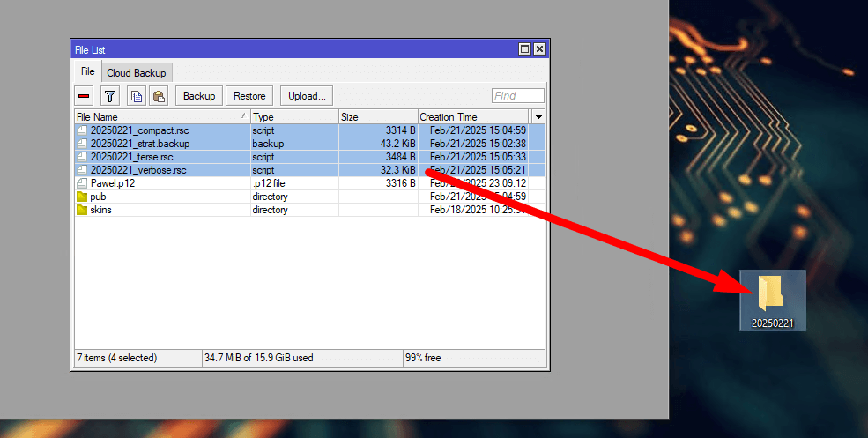Click the '99% free' status text
The width and height of the screenshot is (868, 438).
(423, 358)
